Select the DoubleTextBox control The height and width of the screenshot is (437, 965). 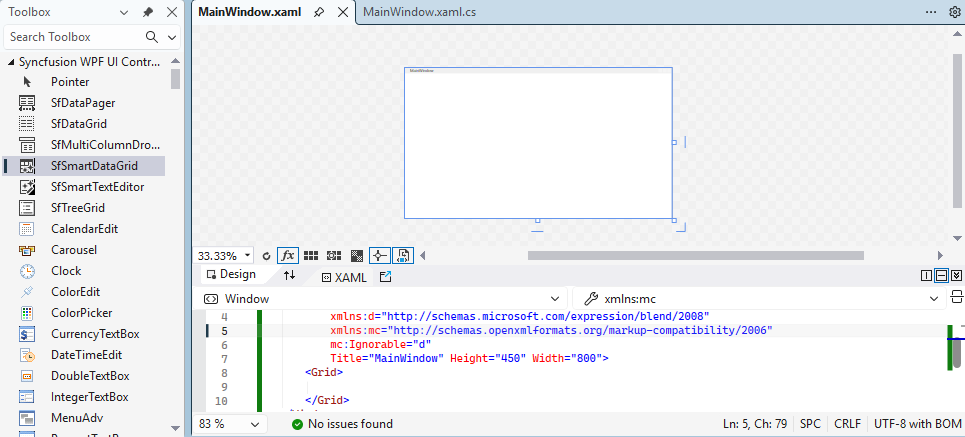coord(84,376)
